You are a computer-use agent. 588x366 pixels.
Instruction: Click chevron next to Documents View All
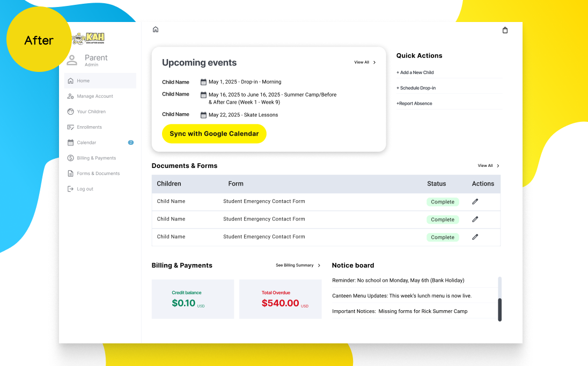pos(498,166)
